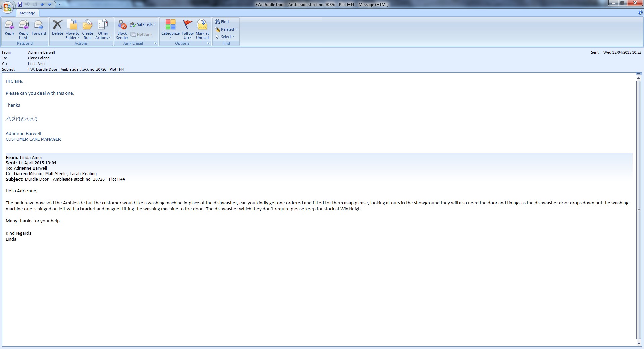Expand the Safe Lists dropdown
The height and width of the screenshot is (349, 644).
pyautogui.click(x=143, y=24)
